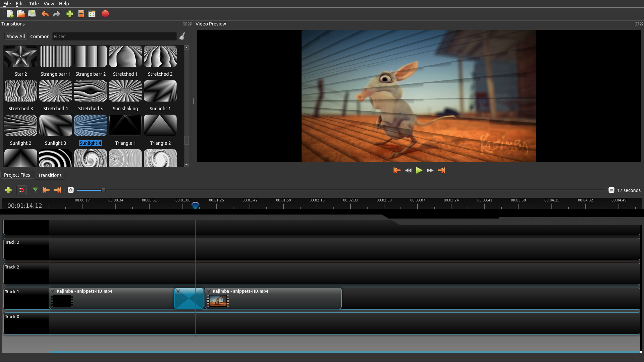Screen dimensions: 644x362
Task: Select the Sunlight 1 transition
Action: coord(160,96)
